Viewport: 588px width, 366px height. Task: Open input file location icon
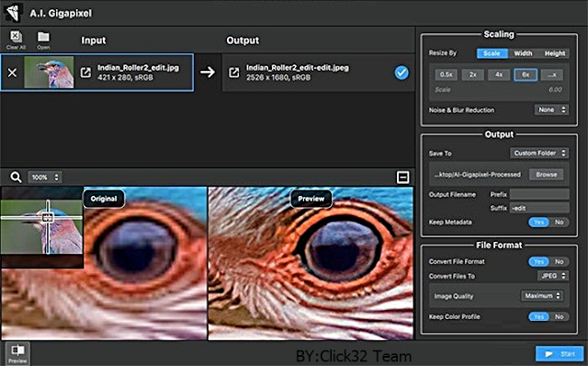click(x=85, y=73)
